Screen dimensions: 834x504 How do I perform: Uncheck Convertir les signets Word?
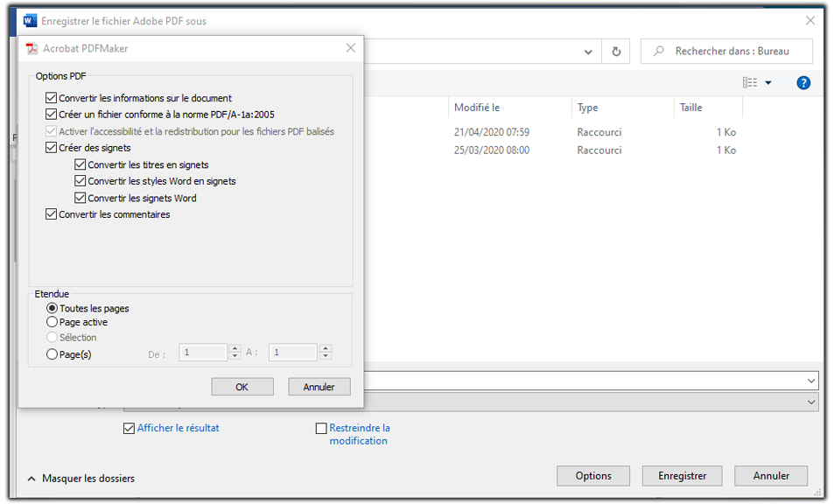(x=81, y=198)
